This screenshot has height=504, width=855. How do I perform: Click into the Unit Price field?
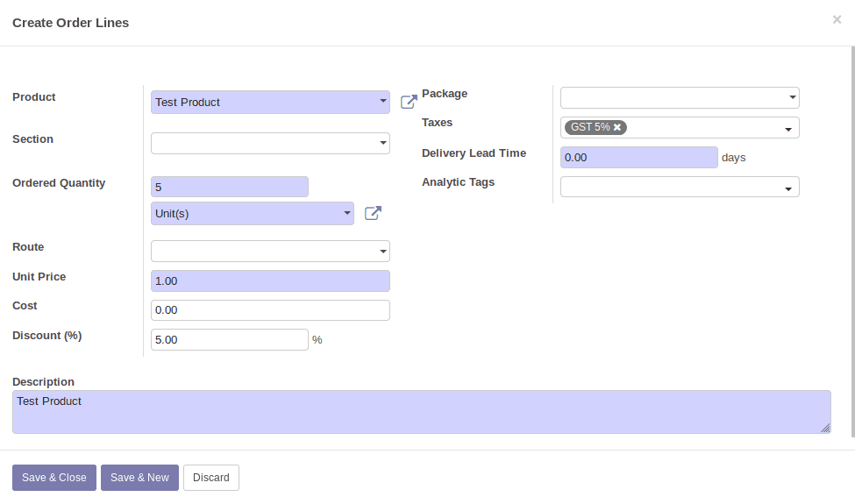point(270,281)
